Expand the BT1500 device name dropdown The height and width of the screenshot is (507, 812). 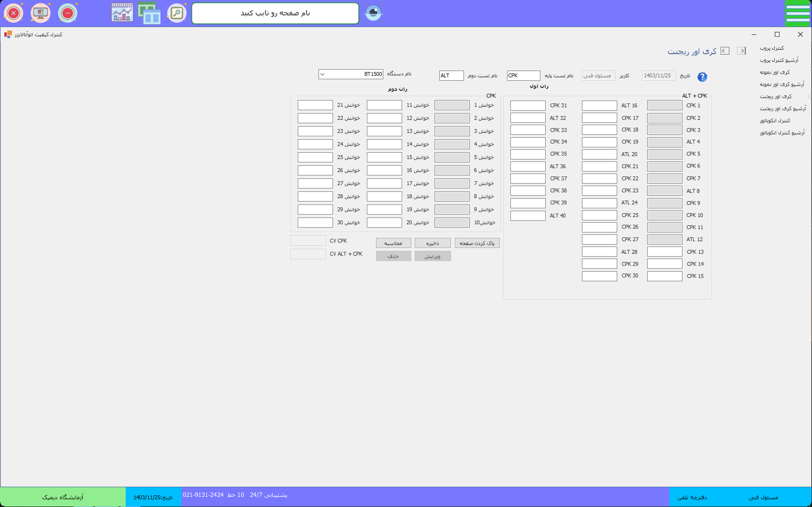click(322, 74)
